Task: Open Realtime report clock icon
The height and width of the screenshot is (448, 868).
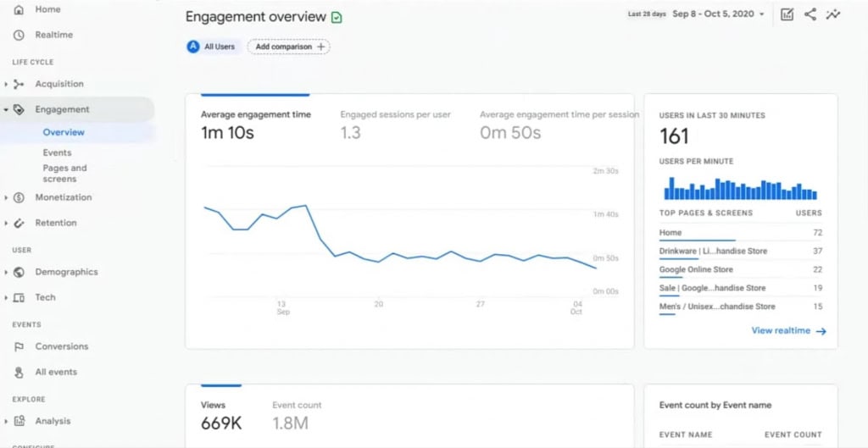Action: (19, 35)
